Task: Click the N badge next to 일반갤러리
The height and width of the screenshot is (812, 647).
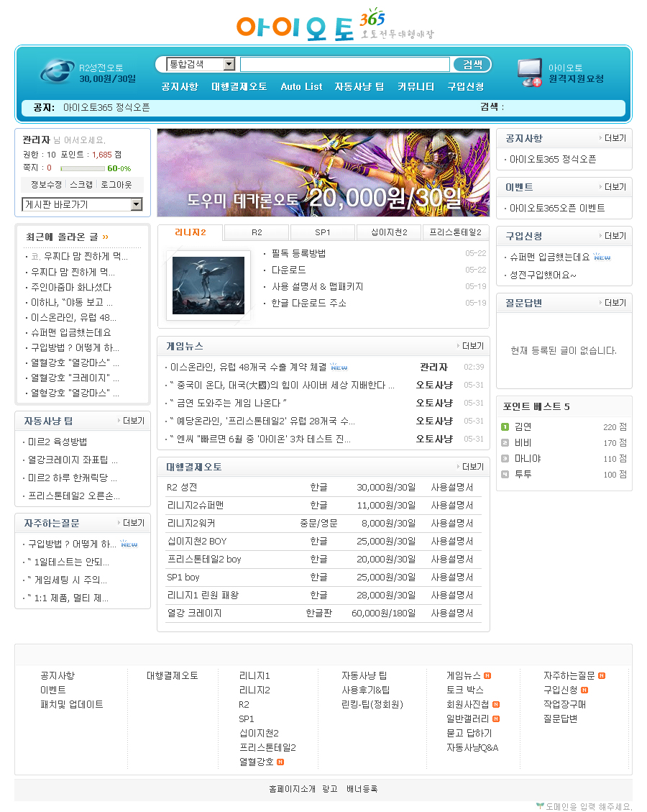Action: pos(496,719)
